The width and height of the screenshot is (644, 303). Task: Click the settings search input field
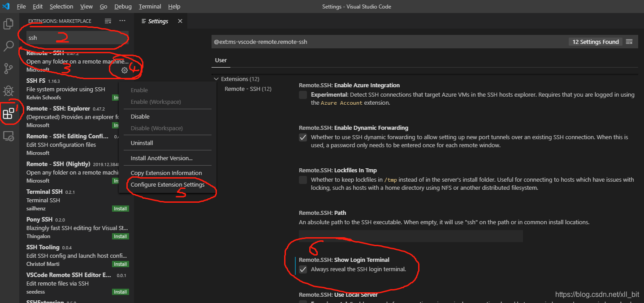[x=389, y=42]
